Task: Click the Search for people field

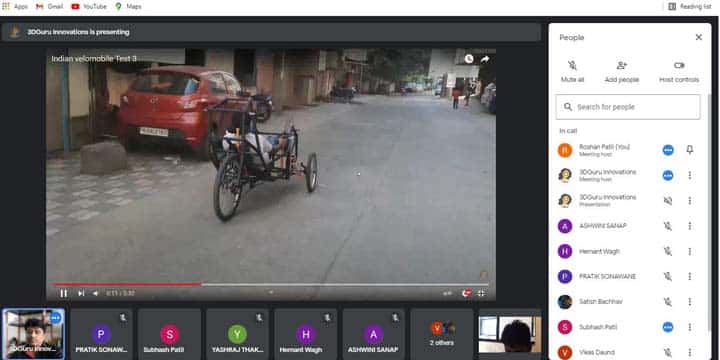Action: (628, 107)
